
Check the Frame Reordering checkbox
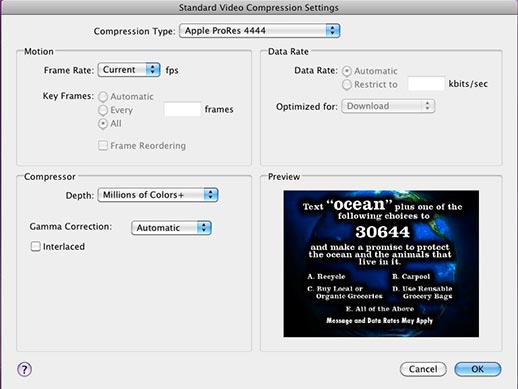(x=103, y=146)
